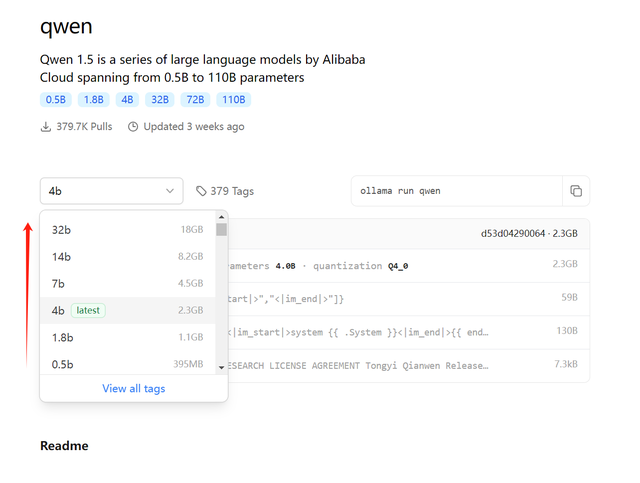640x483 pixels.
Task: Click the 32B size badge
Action: pos(160,100)
